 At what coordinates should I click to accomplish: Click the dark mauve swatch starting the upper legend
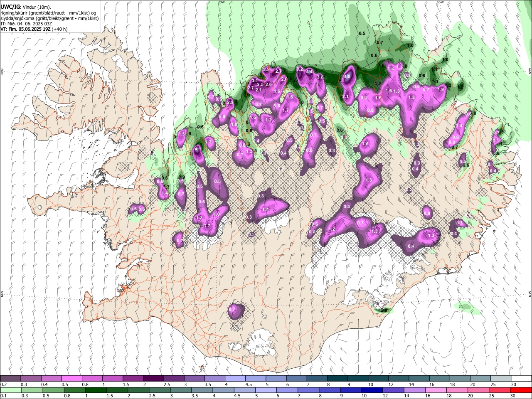point(10,378)
